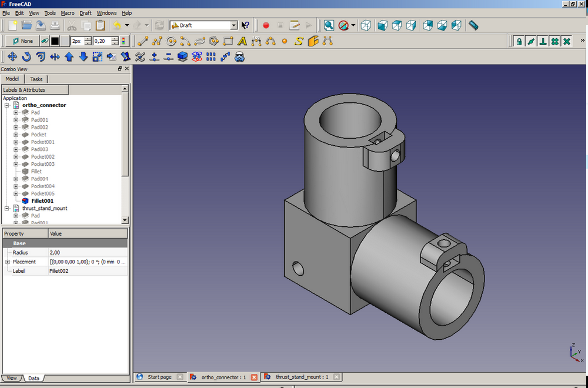Toggle the snap lock button
The image size is (588, 388).
point(519,41)
